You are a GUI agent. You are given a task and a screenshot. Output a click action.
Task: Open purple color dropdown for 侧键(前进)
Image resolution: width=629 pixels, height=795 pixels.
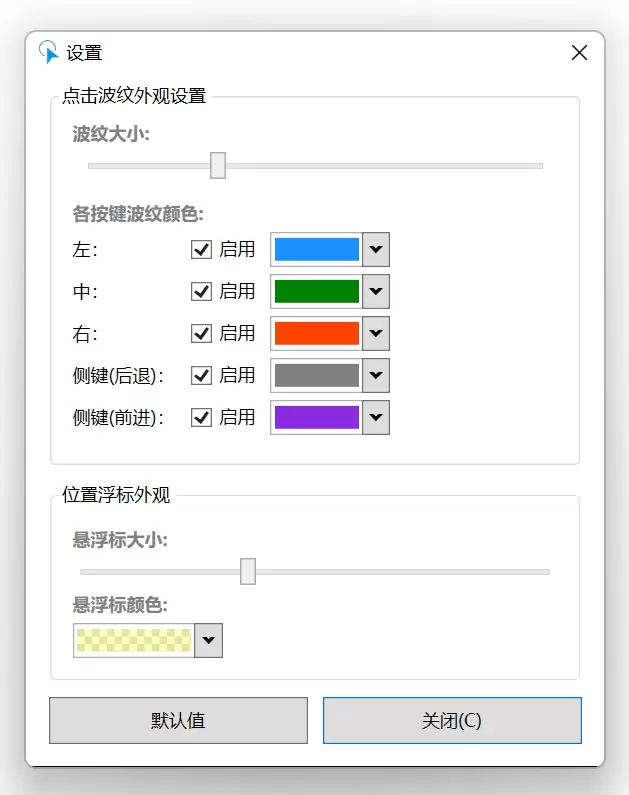pos(376,418)
